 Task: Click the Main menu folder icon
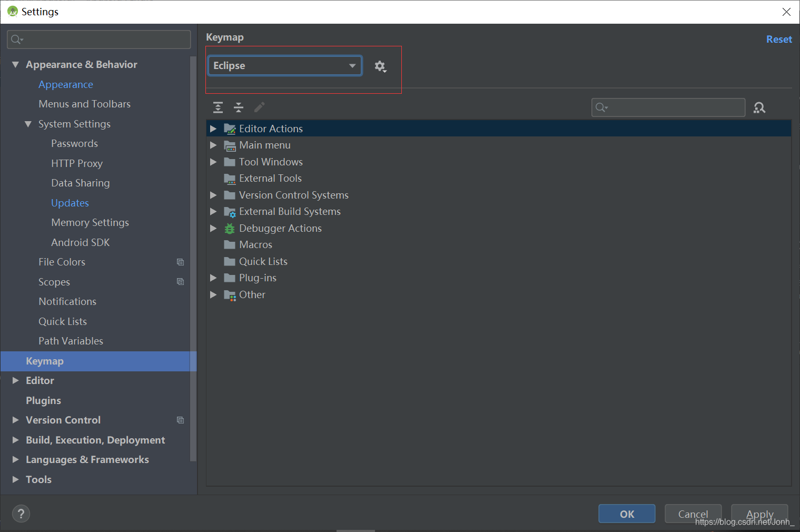coord(230,145)
